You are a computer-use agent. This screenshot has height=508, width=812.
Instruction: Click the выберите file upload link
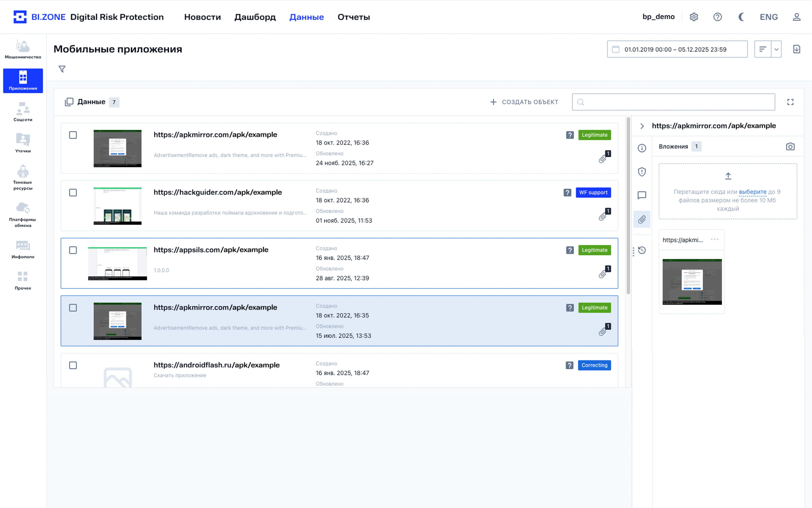pyautogui.click(x=752, y=192)
